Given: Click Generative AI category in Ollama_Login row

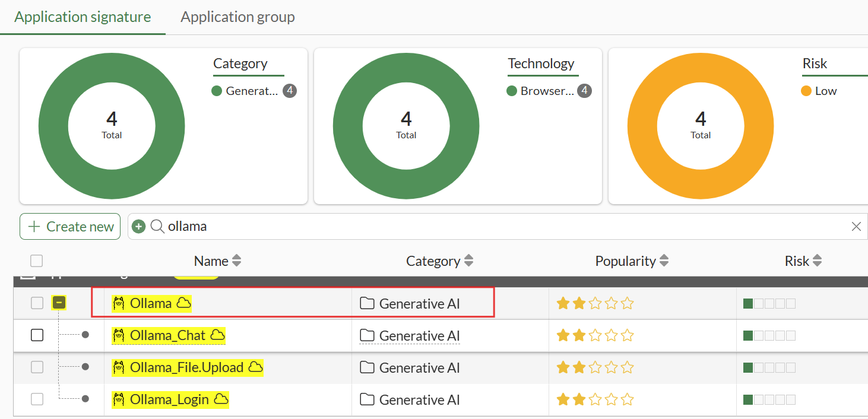Looking at the screenshot, I should [x=419, y=399].
